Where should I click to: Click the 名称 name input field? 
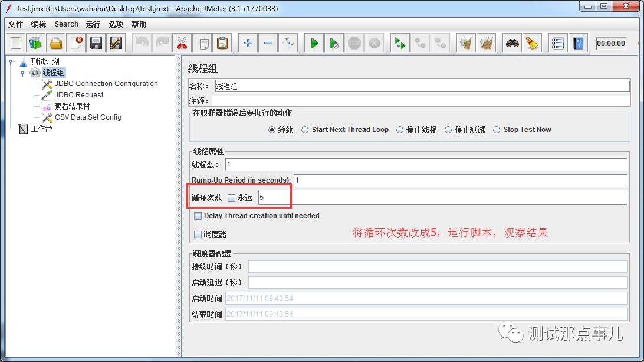422,86
